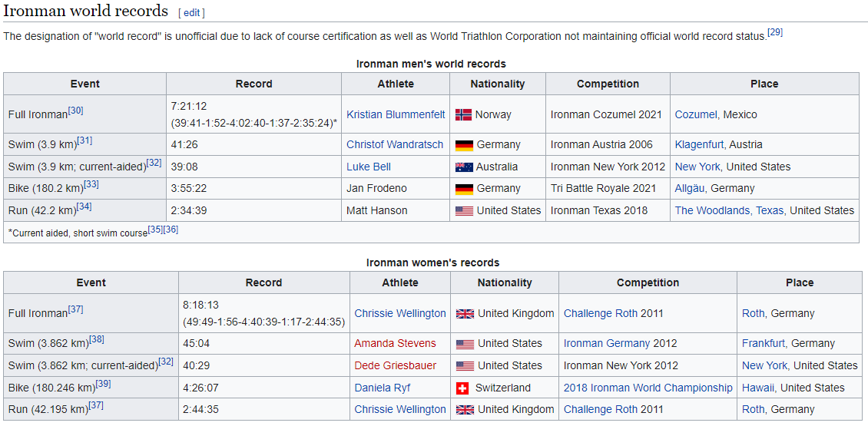Open Kristian Blummenfelt athlete link

(x=396, y=114)
